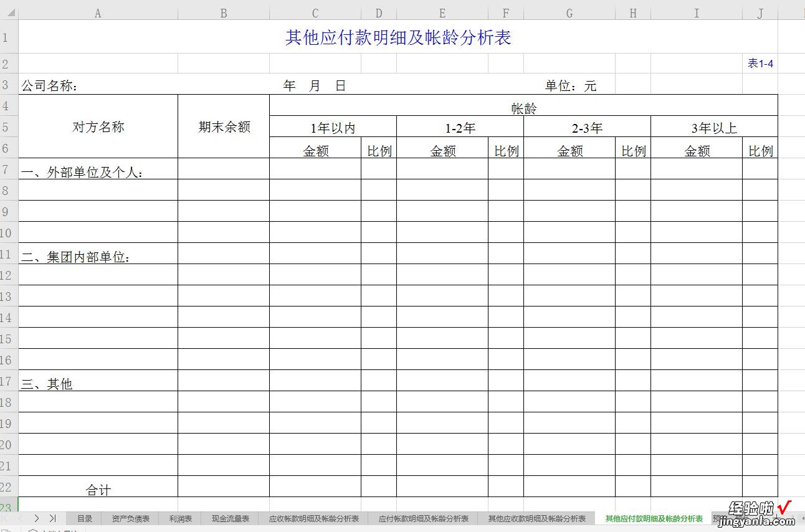This screenshot has width=805, height=532.
Task: Select row 9 header
Action: coord(9,211)
